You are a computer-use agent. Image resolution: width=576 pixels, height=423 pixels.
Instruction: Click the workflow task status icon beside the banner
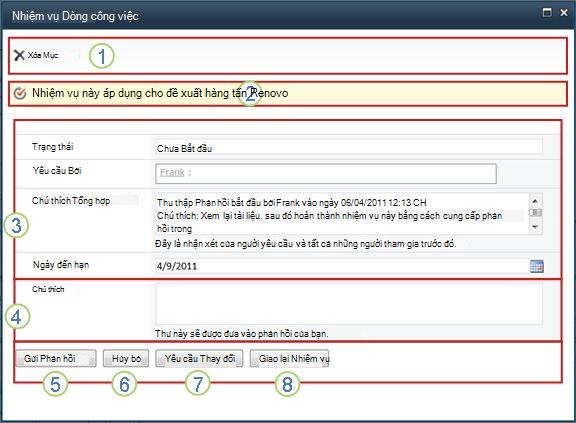19,93
